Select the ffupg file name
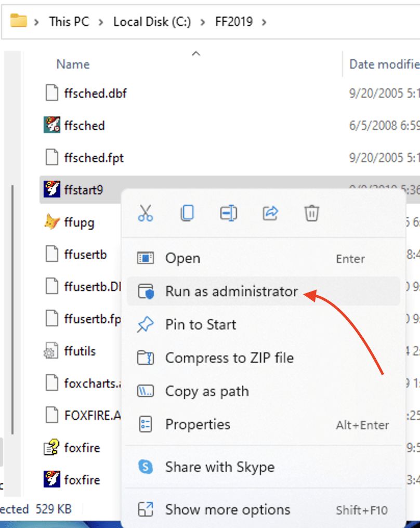The height and width of the screenshot is (528, 420). pos(79,222)
